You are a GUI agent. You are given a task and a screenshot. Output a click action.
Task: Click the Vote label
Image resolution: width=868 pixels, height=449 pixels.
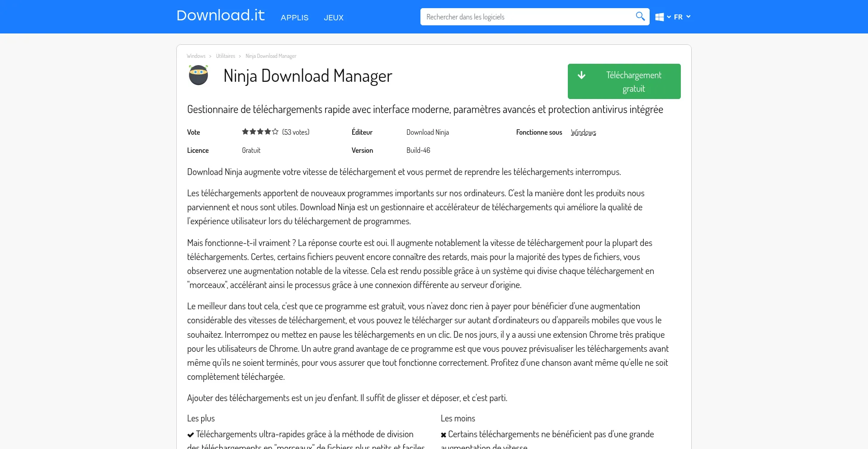[x=193, y=132]
